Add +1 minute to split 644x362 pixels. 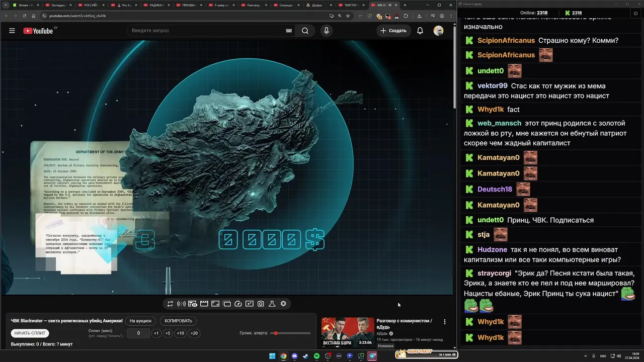coord(156,333)
